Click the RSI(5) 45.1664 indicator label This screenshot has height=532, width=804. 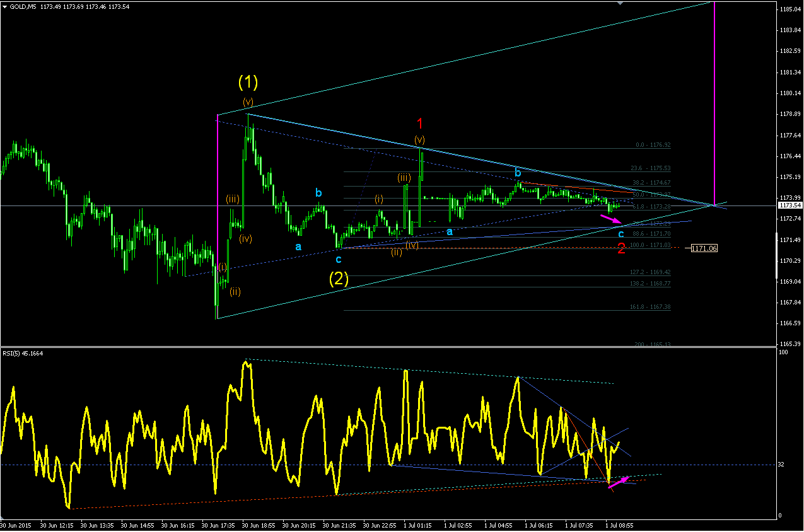coord(23,353)
